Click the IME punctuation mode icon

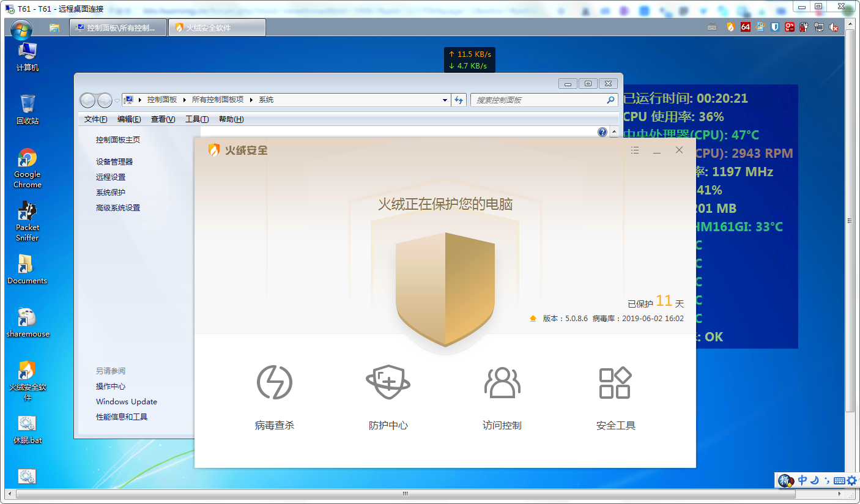827,481
